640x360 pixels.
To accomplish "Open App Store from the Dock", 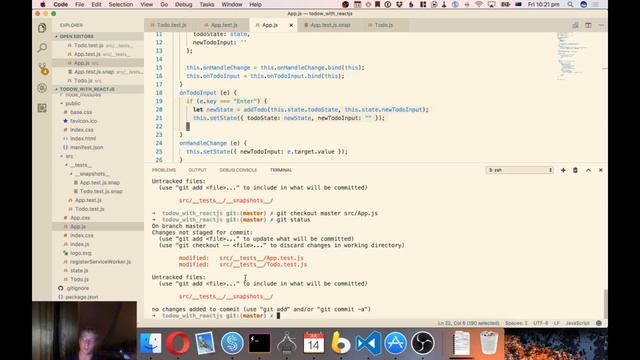I will 396,343.
